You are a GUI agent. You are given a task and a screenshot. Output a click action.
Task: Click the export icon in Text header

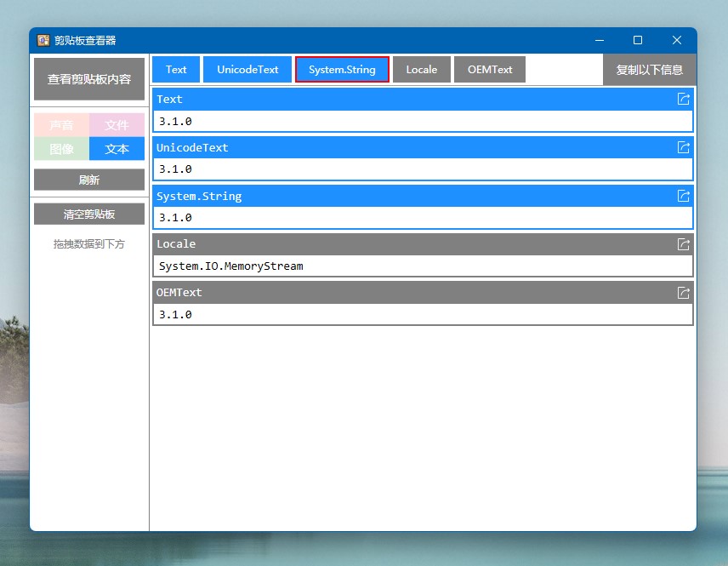click(x=683, y=99)
